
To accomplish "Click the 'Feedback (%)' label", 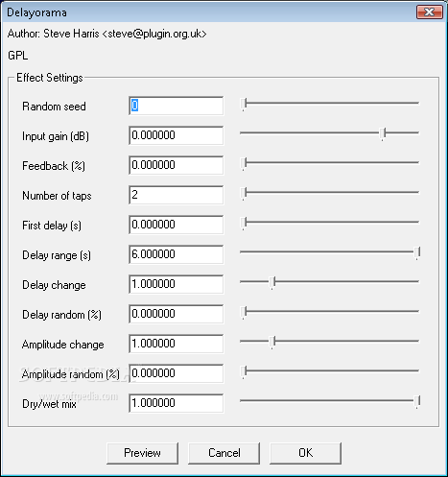I will click(54, 166).
